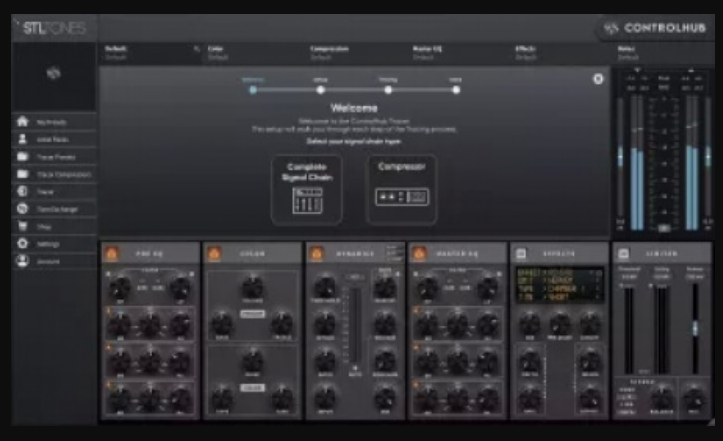This screenshot has width=723, height=441.
Task: Enable the Effects module power button
Action: coord(521,253)
